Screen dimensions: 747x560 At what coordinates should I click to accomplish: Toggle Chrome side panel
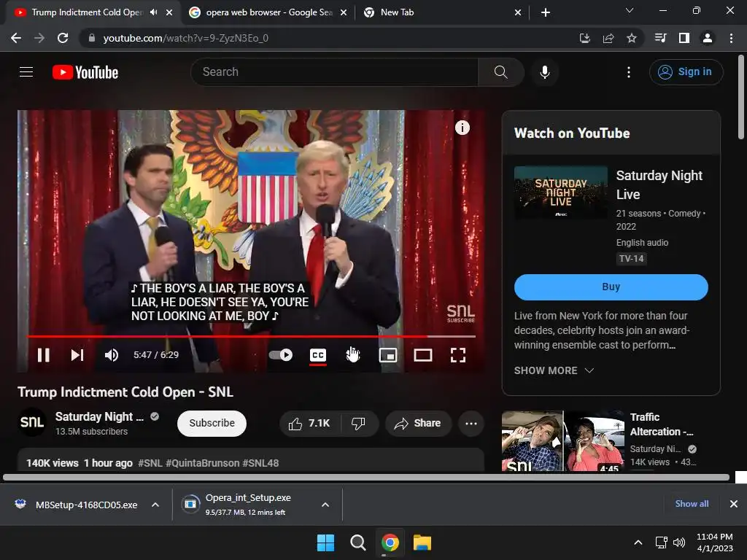click(x=684, y=38)
